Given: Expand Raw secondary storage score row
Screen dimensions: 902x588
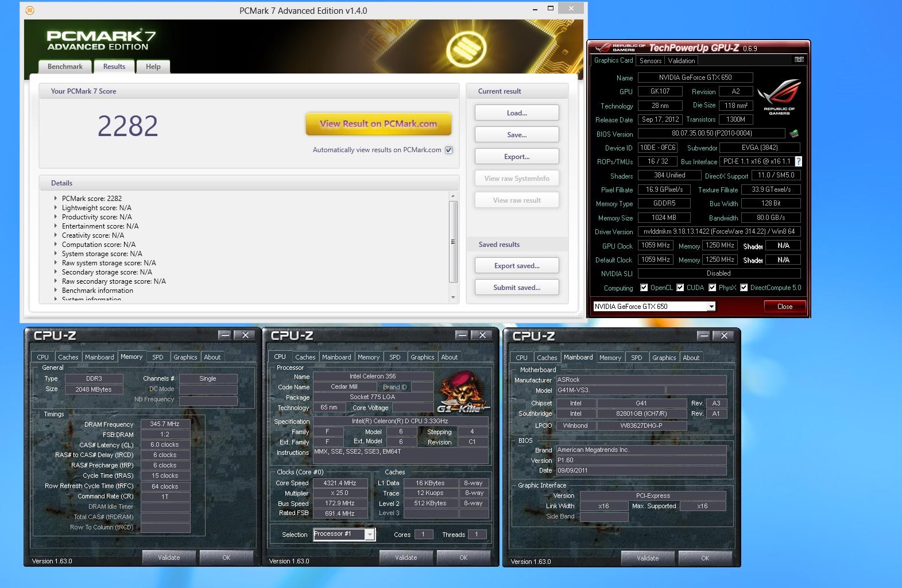Looking at the screenshot, I should tap(56, 281).
